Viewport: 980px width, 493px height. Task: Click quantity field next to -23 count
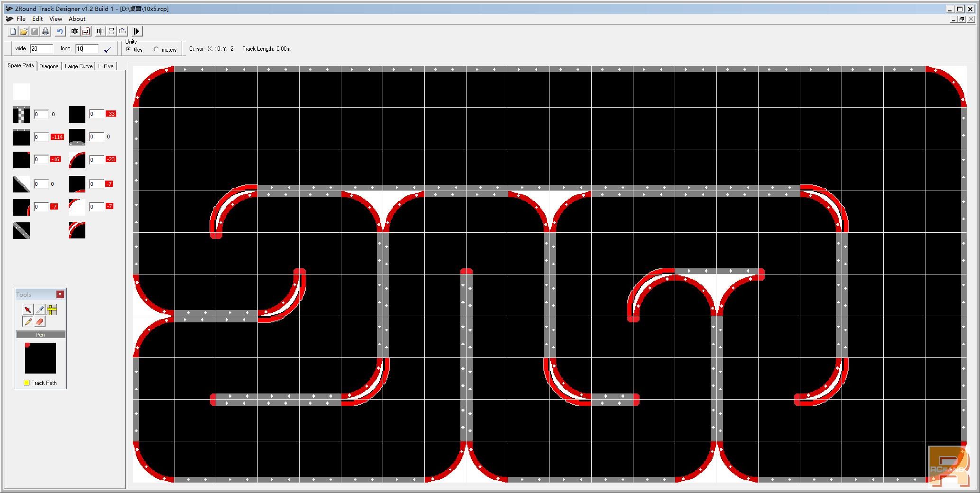tap(97, 159)
